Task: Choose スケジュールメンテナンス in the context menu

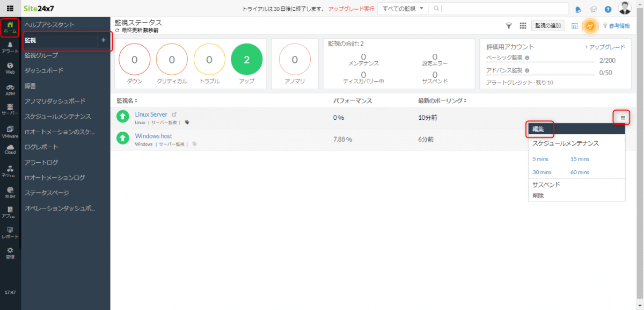Action: tap(566, 143)
